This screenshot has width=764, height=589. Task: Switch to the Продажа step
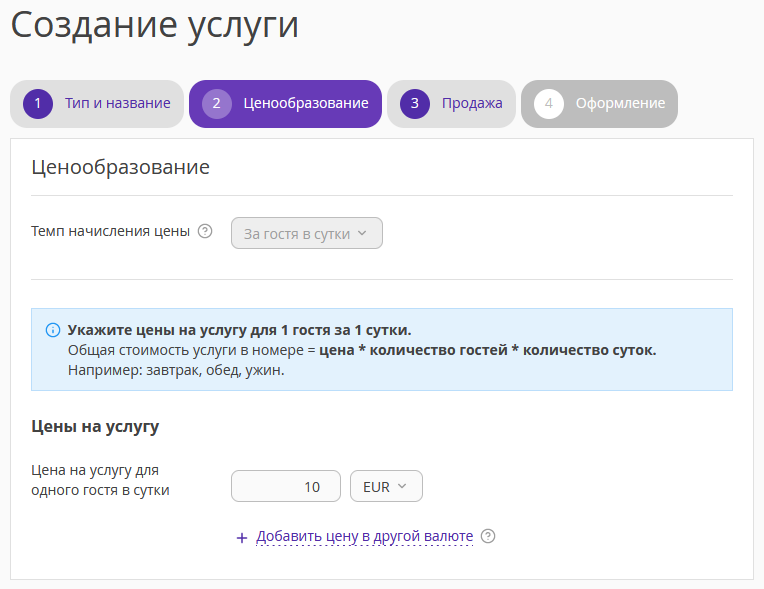[451, 104]
